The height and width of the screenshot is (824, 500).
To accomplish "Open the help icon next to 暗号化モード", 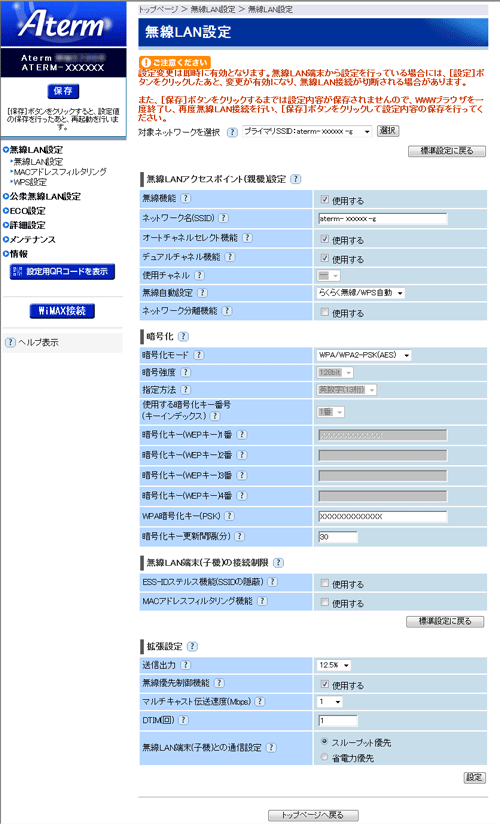I will pyautogui.click(x=198, y=355).
